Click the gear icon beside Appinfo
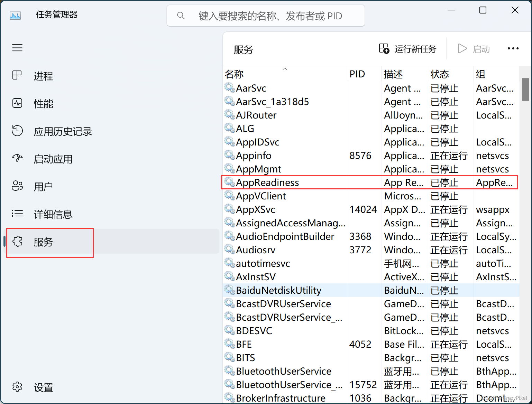Viewport: 532px width, 404px height. tap(230, 155)
